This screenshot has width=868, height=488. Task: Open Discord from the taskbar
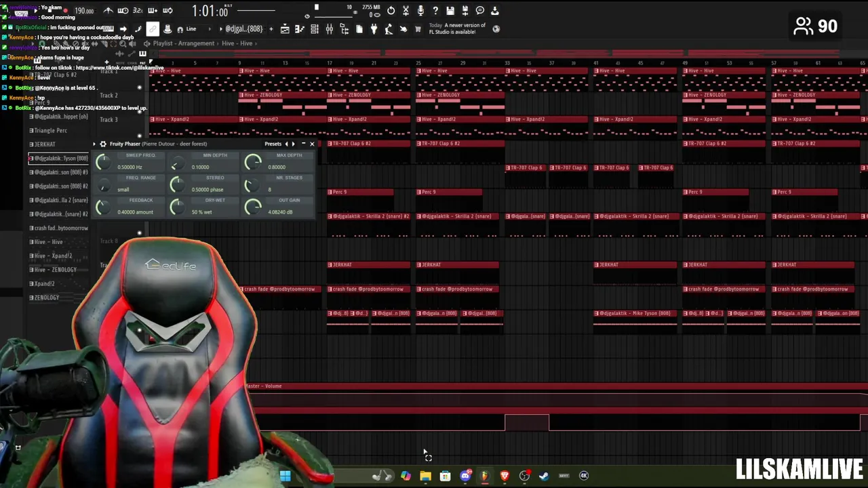pos(465,476)
